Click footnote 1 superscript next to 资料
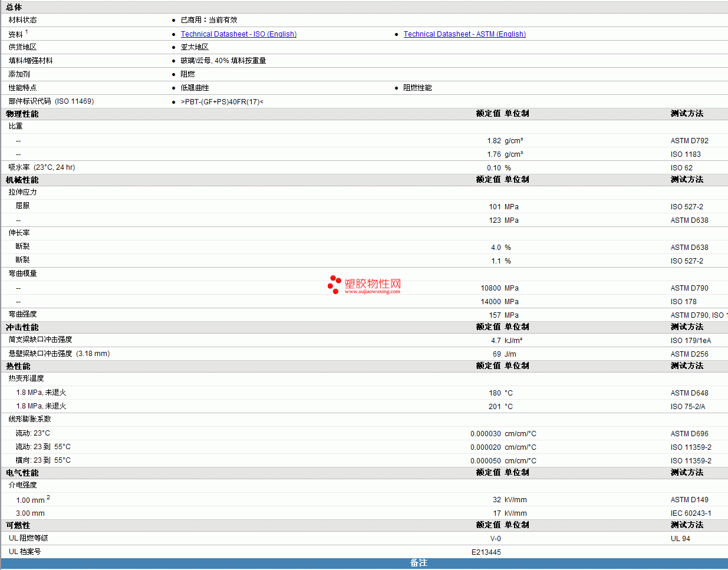This screenshot has width=728, height=570. click(27, 32)
